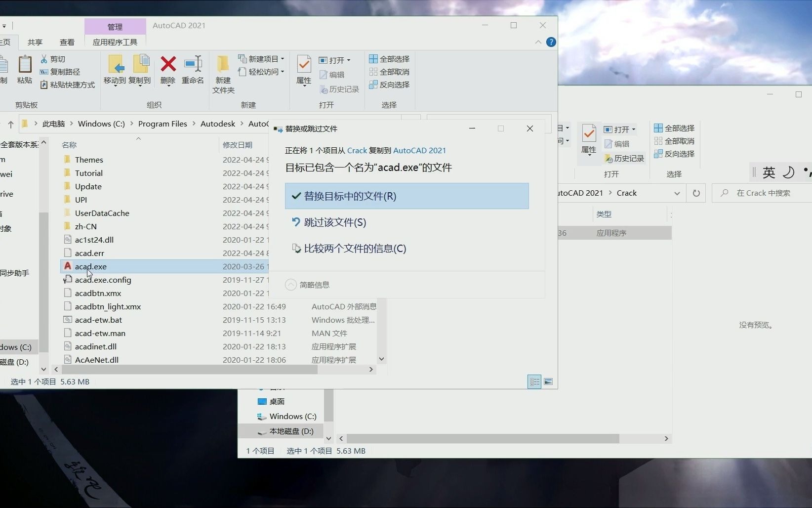Click History (历史记录) in front window ribbon
Viewport: 812px width, 508px height.
pos(339,89)
